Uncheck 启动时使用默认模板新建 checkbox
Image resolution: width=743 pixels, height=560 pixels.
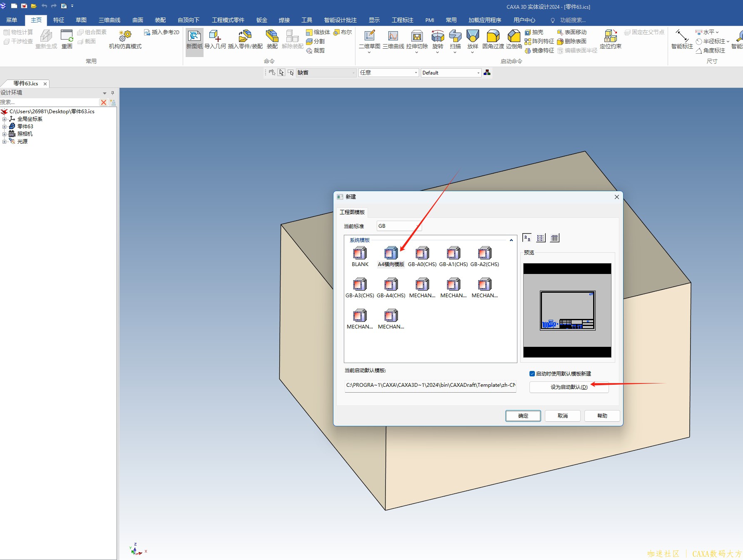[x=532, y=374]
